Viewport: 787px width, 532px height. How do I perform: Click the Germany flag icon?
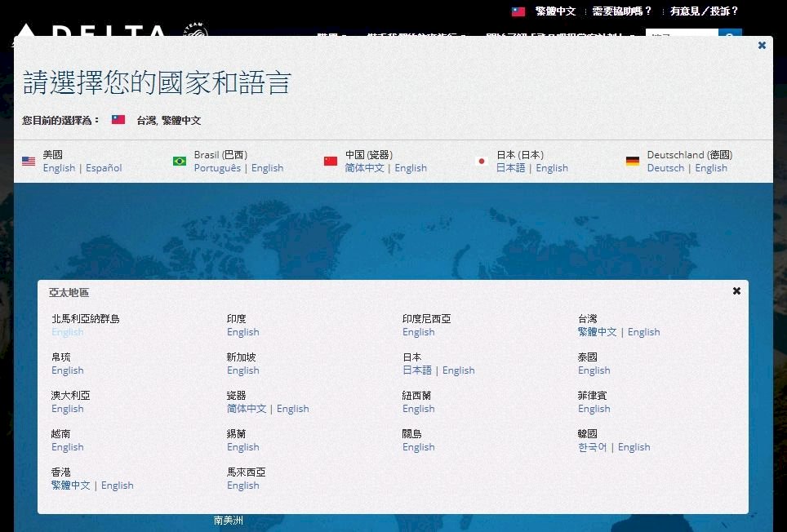(633, 162)
